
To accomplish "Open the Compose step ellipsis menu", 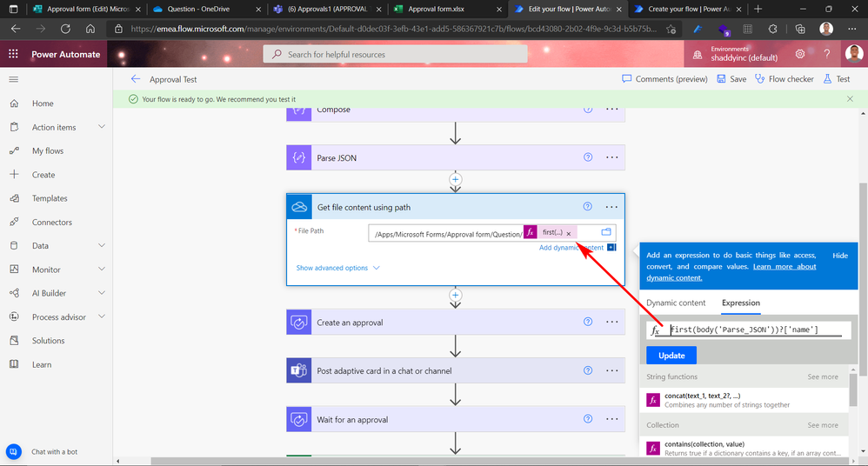I will 611,109.
